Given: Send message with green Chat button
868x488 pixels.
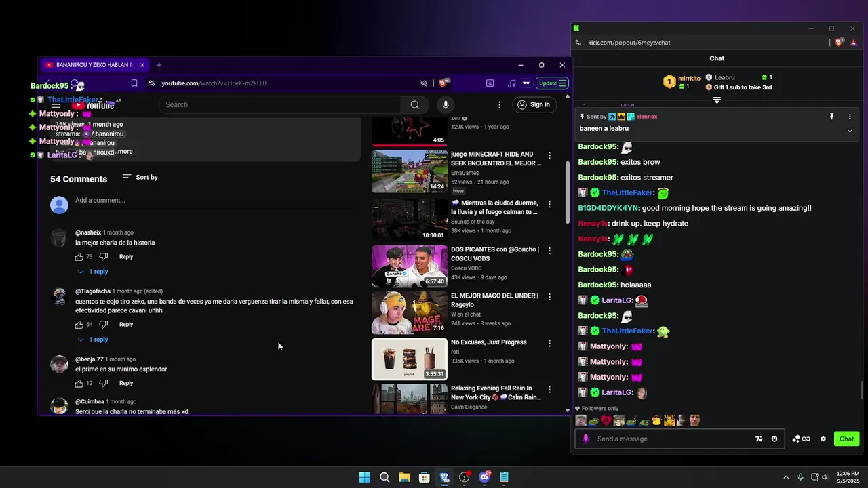Looking at the screenshot, I should click(x=846, y=439).
